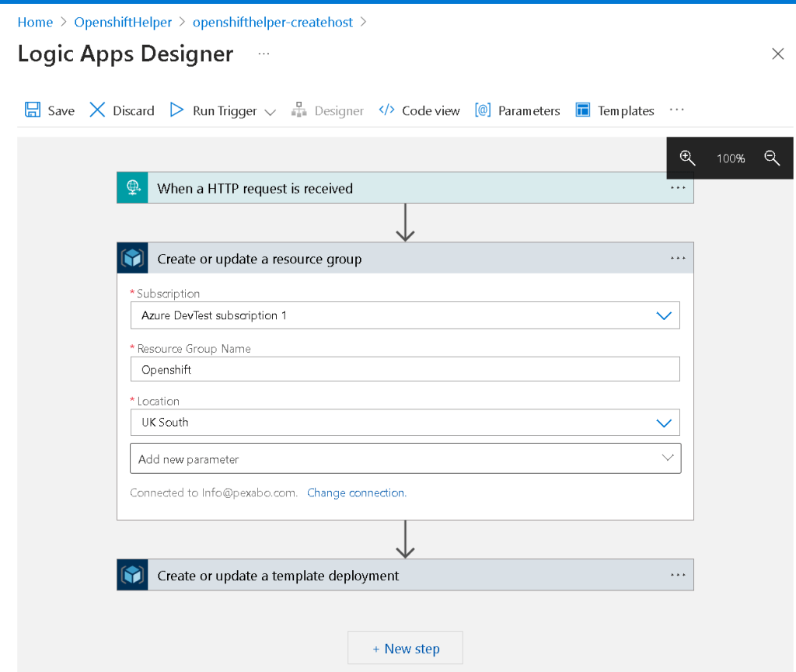Open openshifthelper-createhost breadcrumb link

273,23
